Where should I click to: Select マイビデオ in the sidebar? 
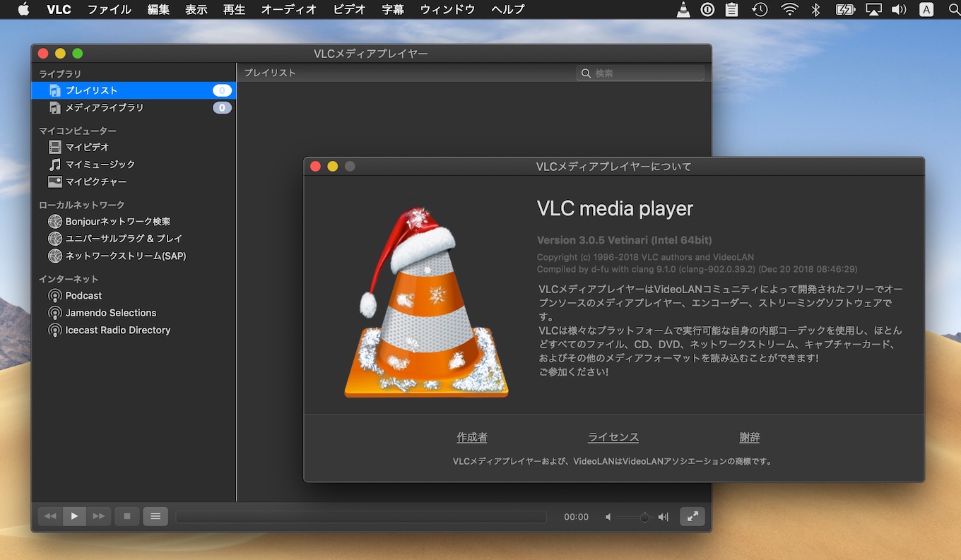(x=87, y=147)
